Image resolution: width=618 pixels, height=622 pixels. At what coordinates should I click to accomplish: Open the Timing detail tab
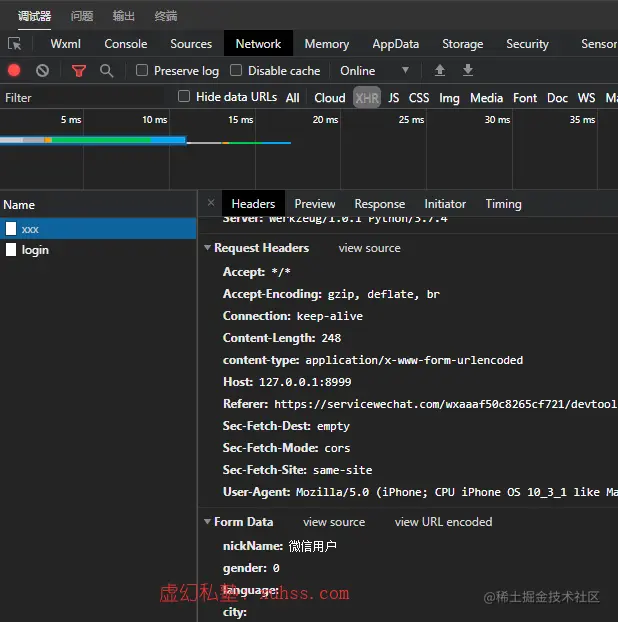pyautogui.click(x=503, y=203)
